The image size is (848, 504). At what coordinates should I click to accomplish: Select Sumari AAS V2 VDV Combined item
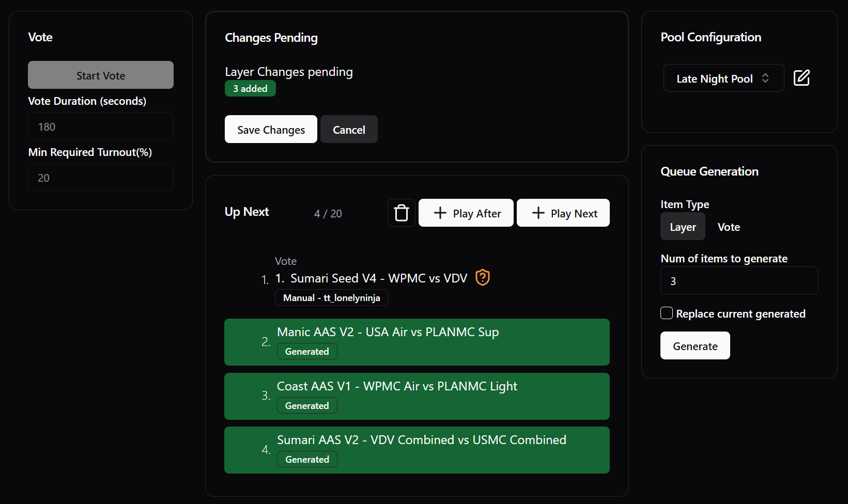tap(417, 450)
